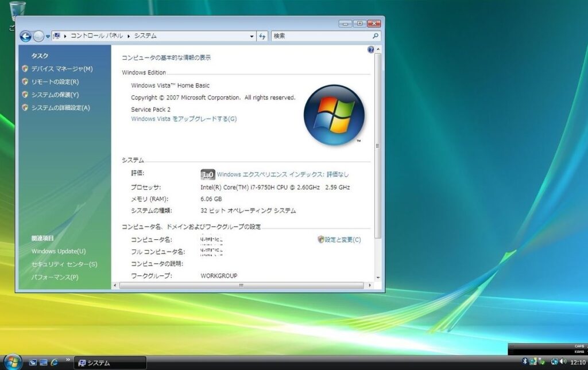Viewport: 588px width, 370px height.
Task: Click the shield icon beside システムの保護
Action: pos(25,95)
